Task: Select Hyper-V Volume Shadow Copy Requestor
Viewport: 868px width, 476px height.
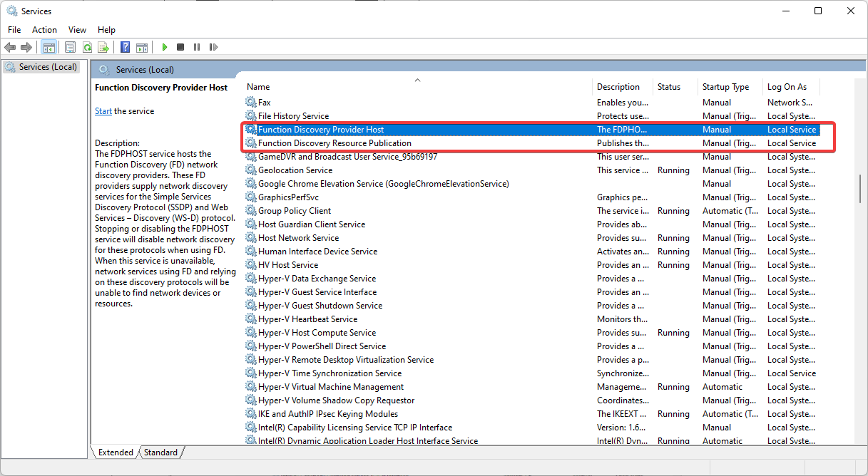Action: point(531,400)
